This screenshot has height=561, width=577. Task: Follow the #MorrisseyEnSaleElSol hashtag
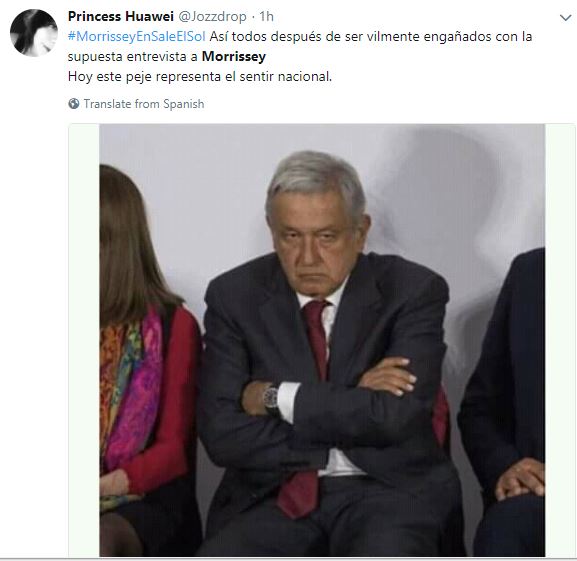pos(137,36)
